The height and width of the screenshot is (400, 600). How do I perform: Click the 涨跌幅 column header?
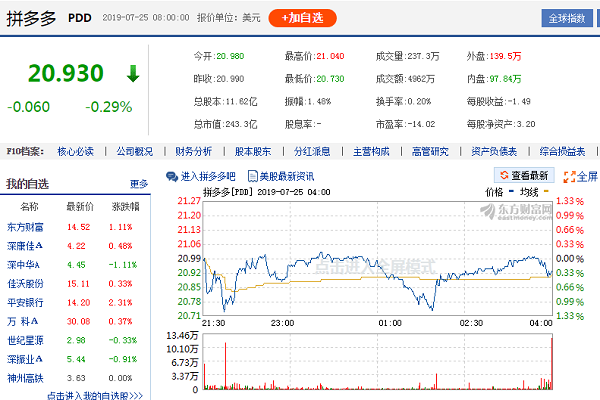click(x=126, y=207)
